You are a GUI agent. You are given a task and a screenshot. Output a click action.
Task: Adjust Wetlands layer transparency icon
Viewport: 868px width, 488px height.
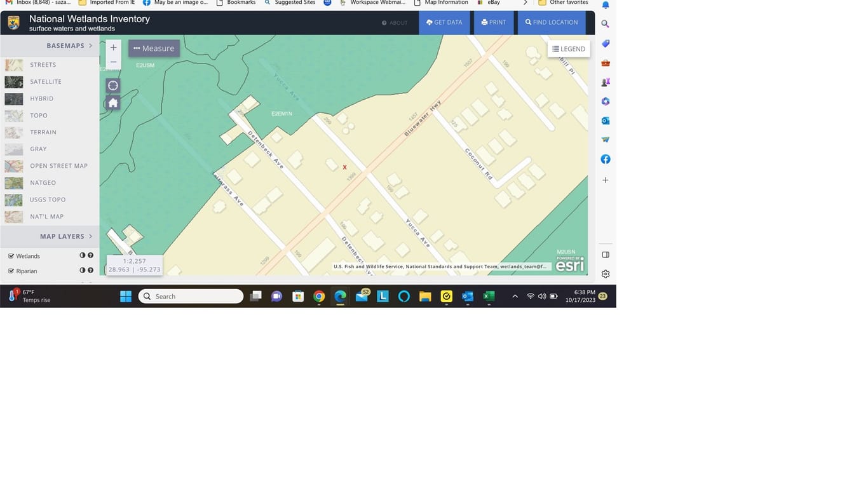(x=82, y=255)
